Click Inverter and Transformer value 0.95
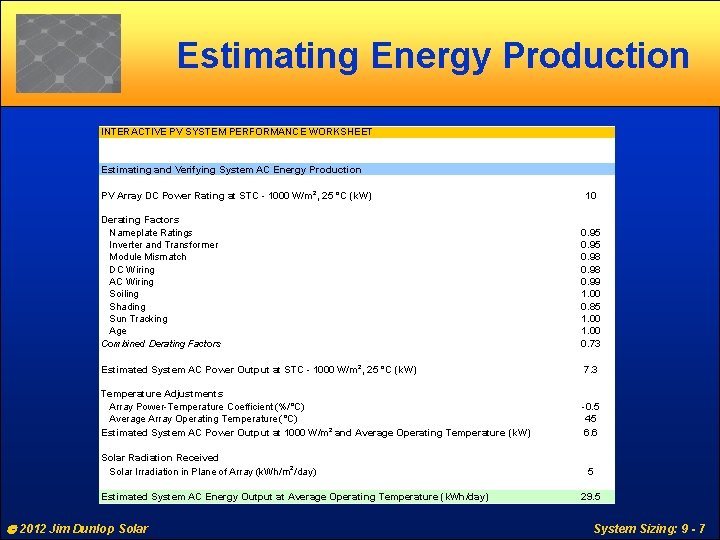 pos(590,245)
